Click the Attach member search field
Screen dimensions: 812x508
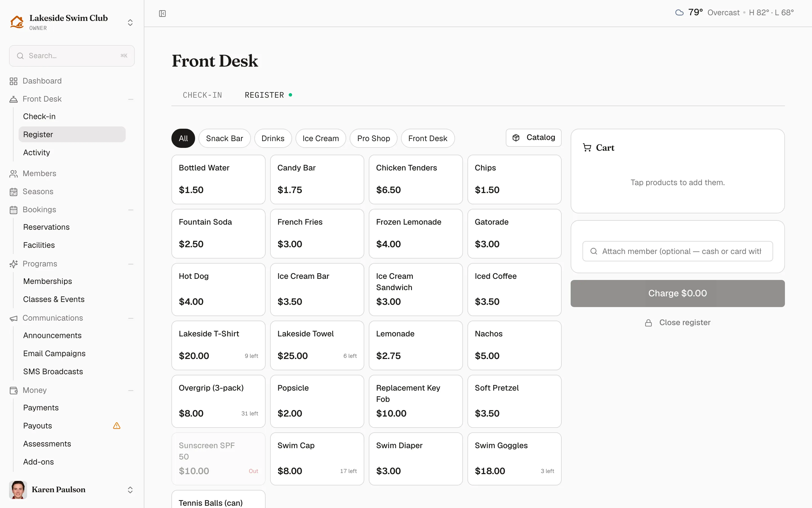tap(678, 251)
